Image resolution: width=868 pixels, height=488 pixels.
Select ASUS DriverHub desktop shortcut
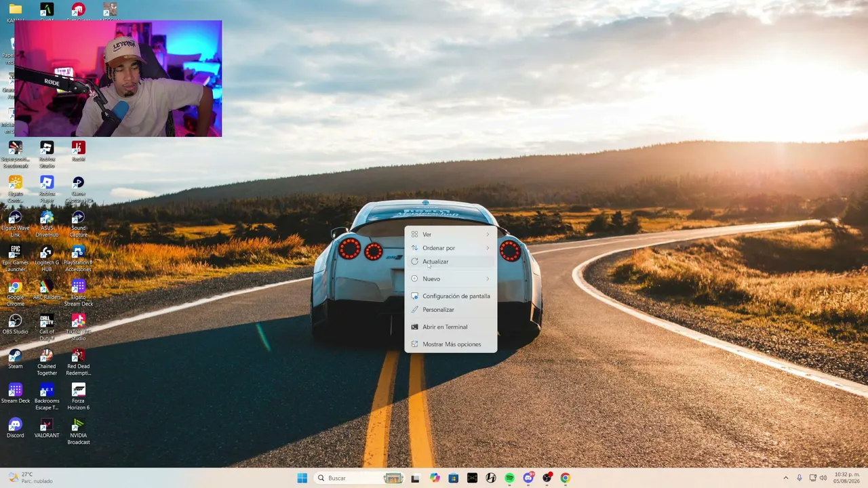[47, 224]
